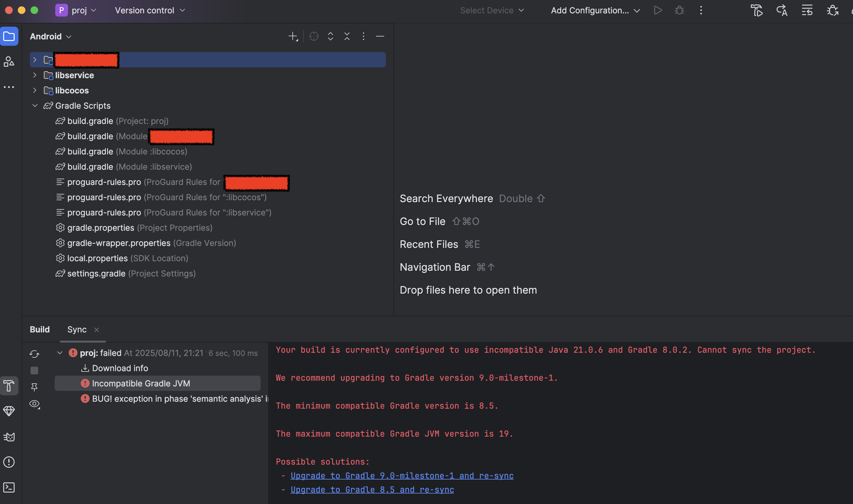Select opened file crosshair icon in project panel
The image size is (853, 504).
point(314,36)
